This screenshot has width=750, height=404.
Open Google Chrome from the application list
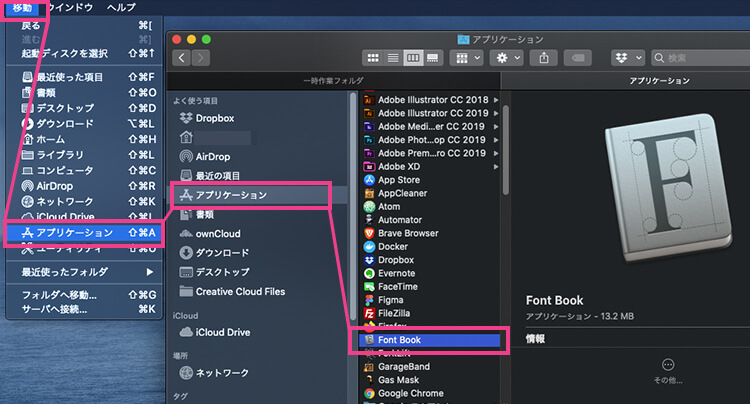click(410, 394)
